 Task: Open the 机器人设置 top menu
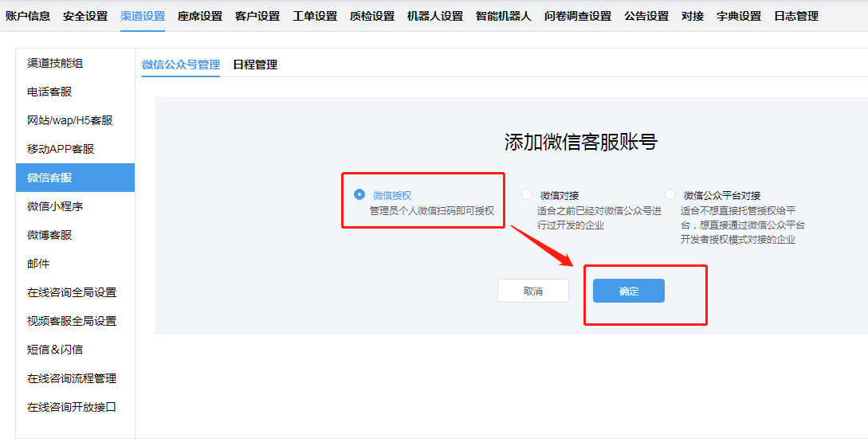[435, 16]
